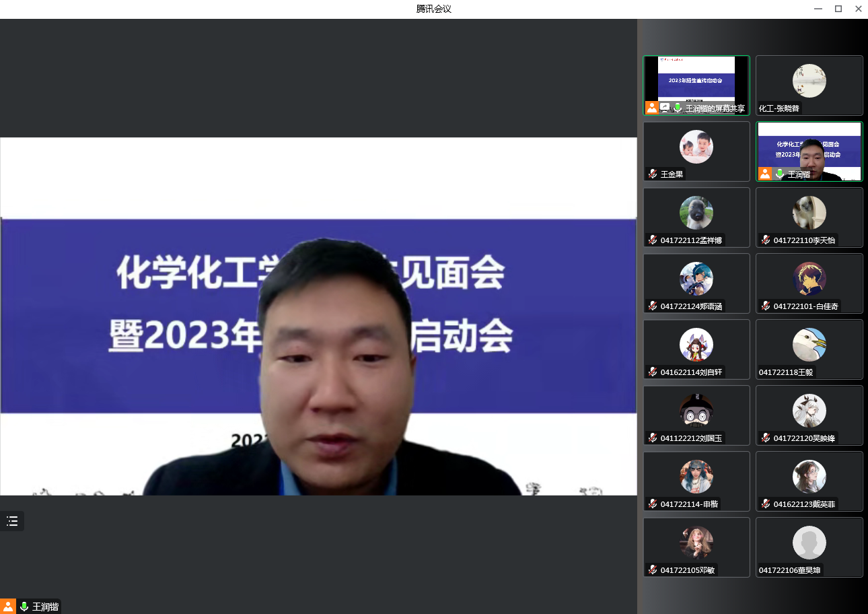Image resolution: width=868 pixels, height=614 pixels.
Task: Click orange host badge on 王润锴 video tile
Action: point(765,174)
